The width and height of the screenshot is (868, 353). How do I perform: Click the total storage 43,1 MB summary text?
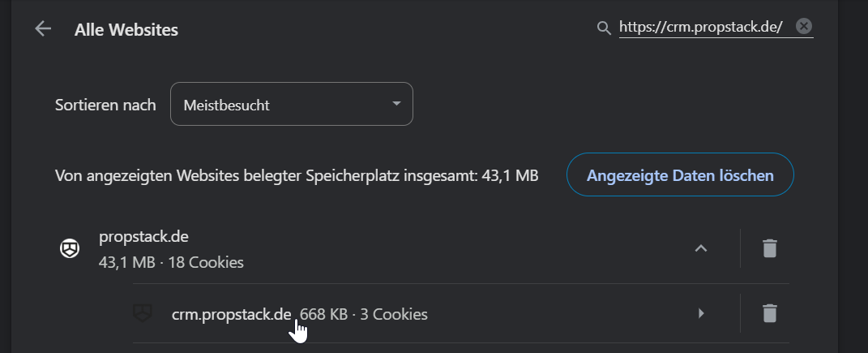click(297, 175)
